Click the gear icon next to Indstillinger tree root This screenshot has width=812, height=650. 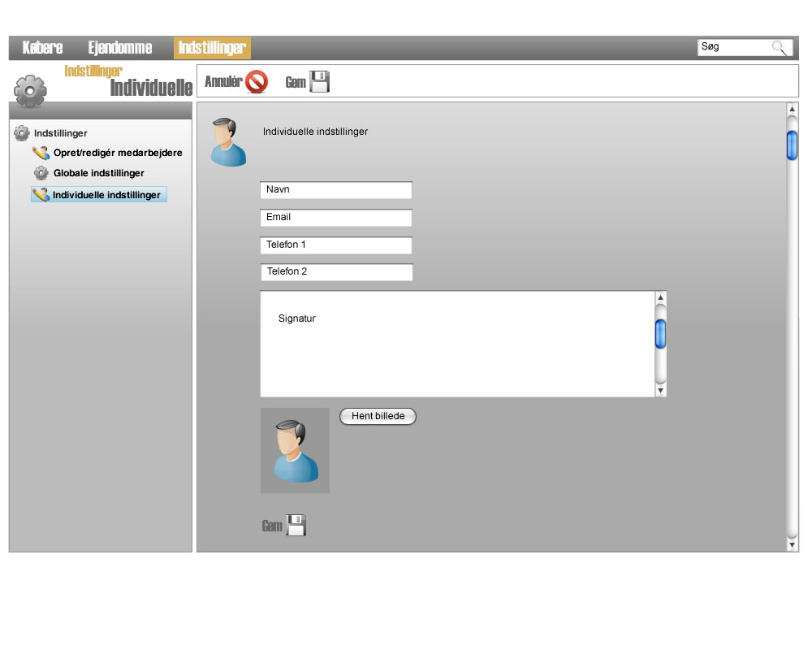[22, 133]
